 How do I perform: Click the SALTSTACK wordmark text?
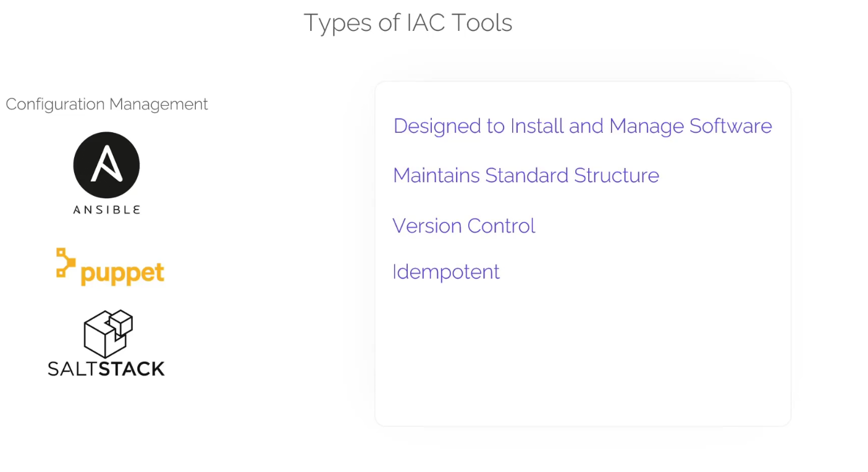(106, 369)
